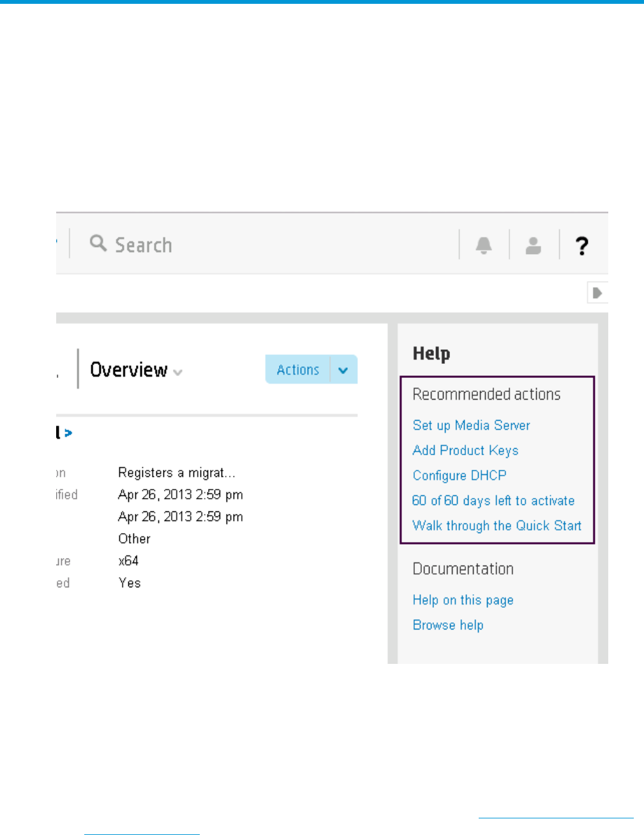Open the notifications bell
Image resolution: width=644 pixels, height=835 pixels.
484,245
